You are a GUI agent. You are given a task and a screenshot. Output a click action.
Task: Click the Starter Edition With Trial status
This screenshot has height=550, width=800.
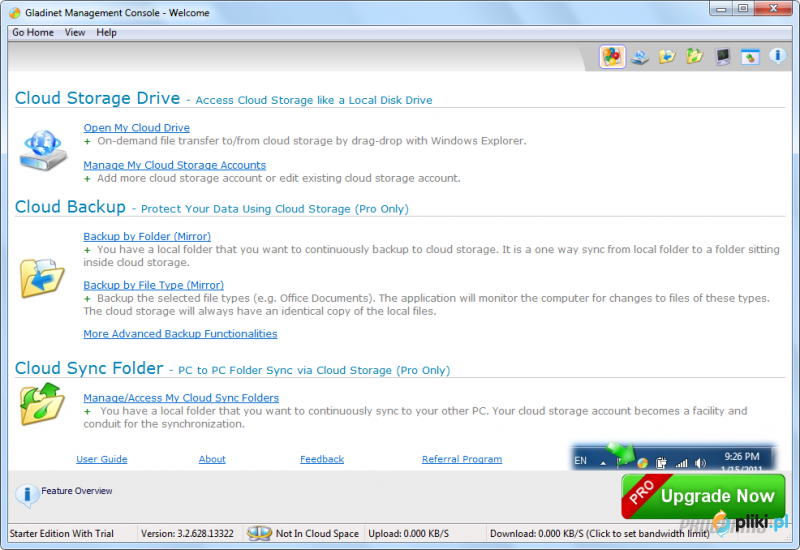(61, 533)
